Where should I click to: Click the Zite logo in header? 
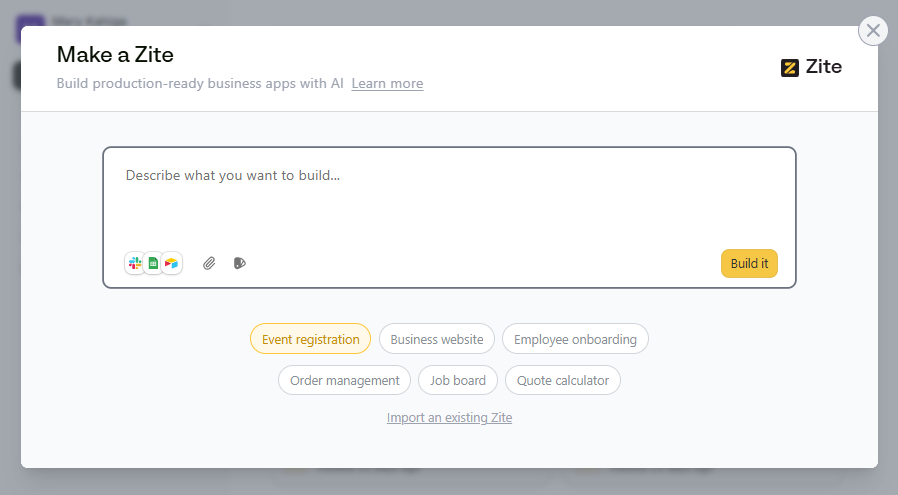click(x=811, y=67)
